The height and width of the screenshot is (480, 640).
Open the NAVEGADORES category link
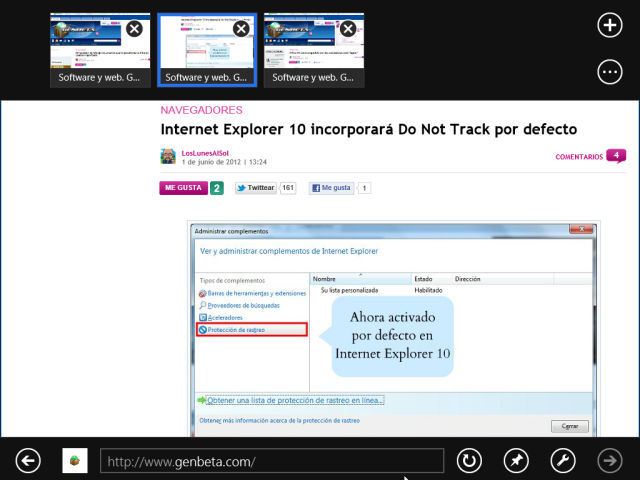[201, 110]
